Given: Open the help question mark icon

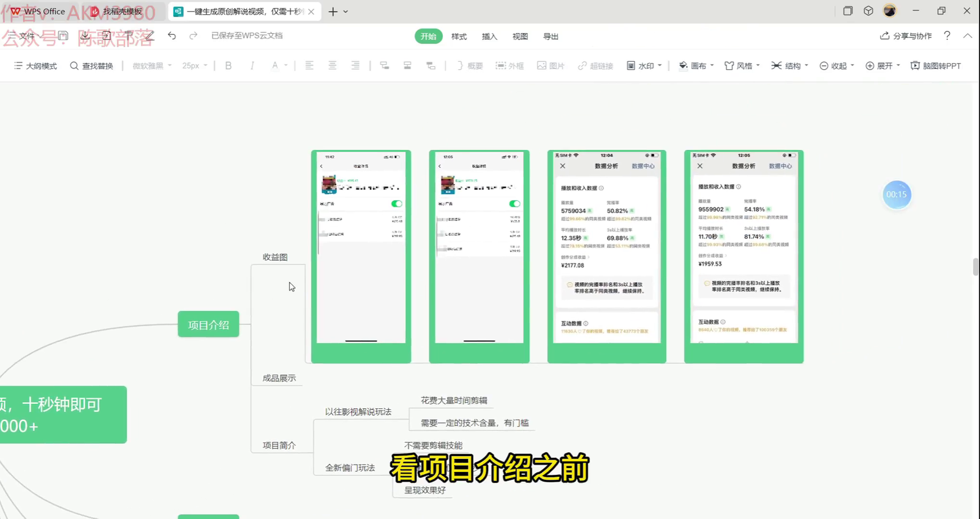Looking at the screenshot, I should coord(947,36).
